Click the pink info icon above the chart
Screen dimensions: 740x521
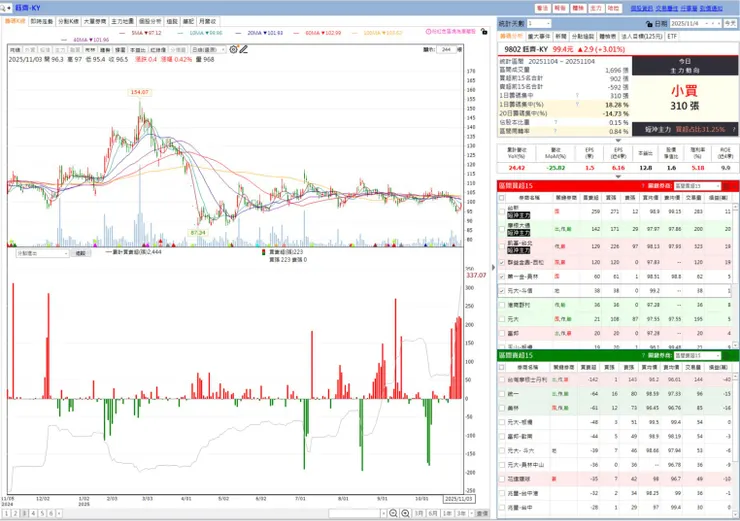429,32
